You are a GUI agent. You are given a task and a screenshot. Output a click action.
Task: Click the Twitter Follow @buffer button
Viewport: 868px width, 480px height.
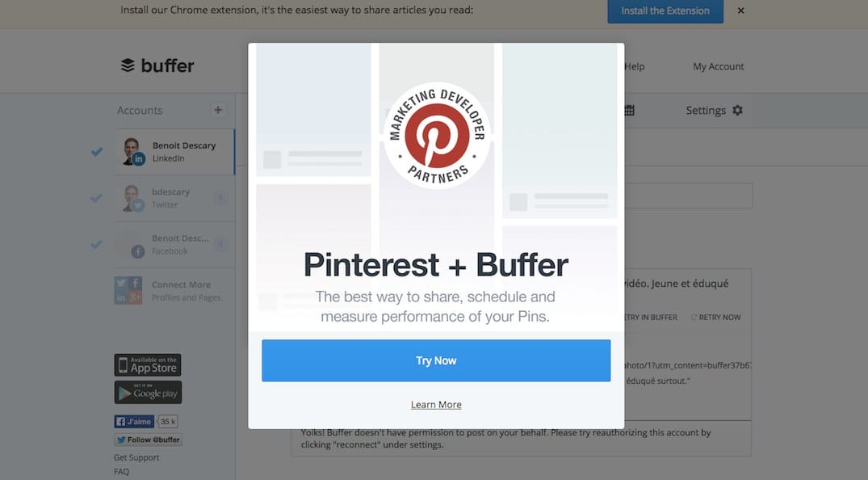click(x=148, y=440)
